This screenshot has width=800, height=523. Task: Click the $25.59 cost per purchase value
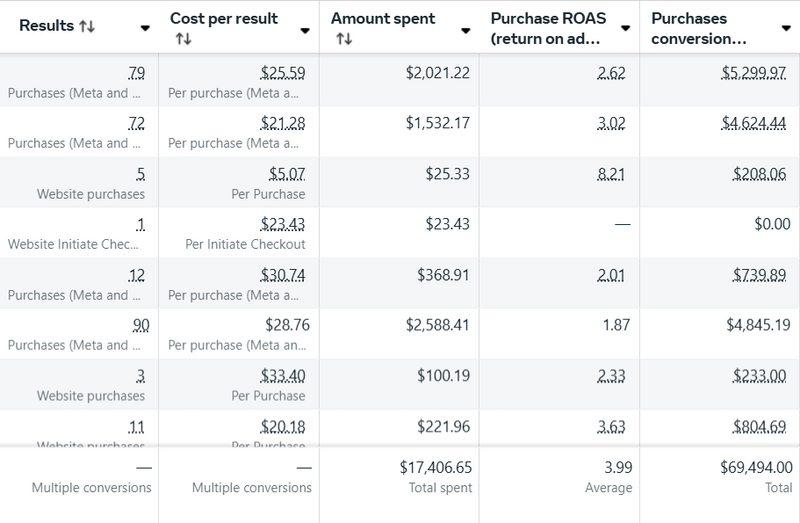282,73
